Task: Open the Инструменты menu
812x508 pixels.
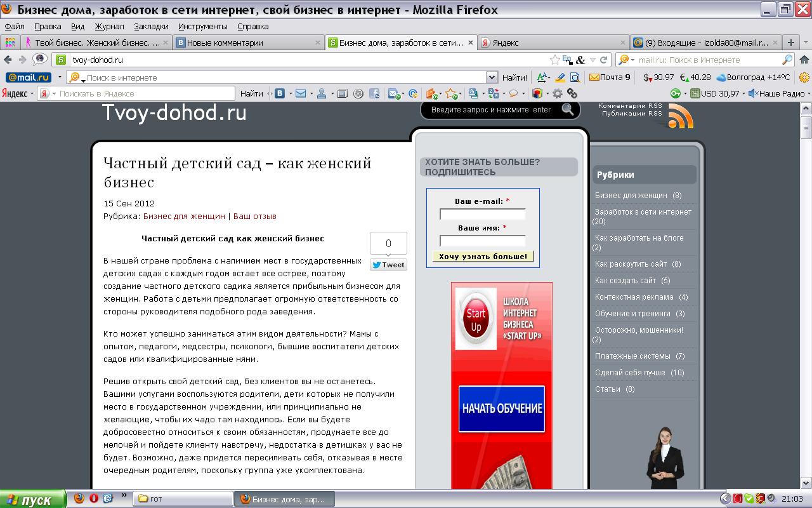Action: point(202,27)
